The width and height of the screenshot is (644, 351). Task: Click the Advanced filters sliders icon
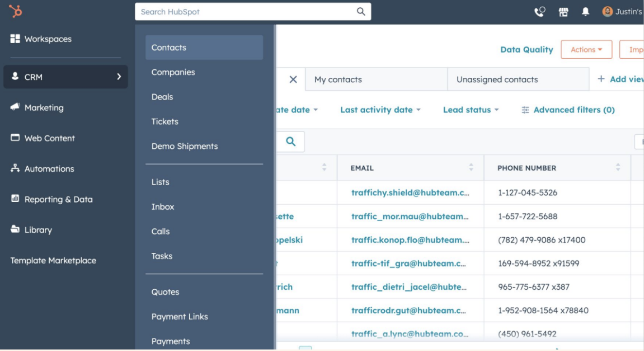(525, 110)
